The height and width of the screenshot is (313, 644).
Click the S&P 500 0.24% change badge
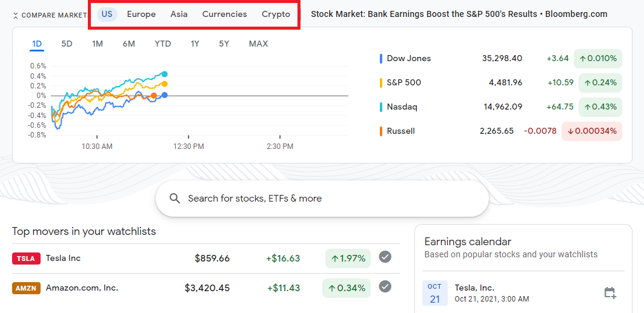pos(600,83)
